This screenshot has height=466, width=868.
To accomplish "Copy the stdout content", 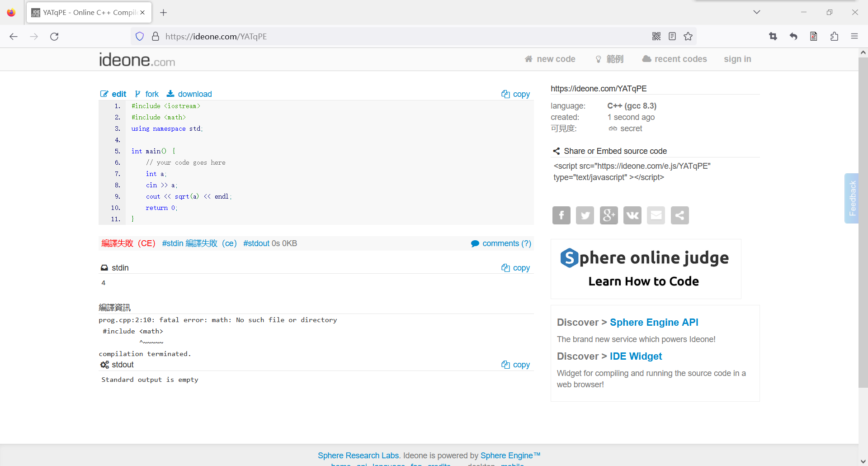I will [516, 365].
